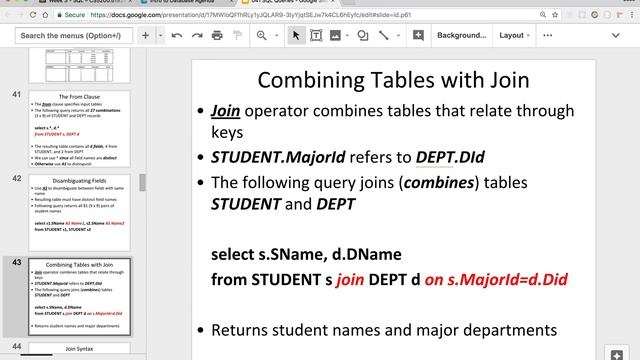640x360 pixels.
Task: Redo the last action
Action: click(197, 36)
